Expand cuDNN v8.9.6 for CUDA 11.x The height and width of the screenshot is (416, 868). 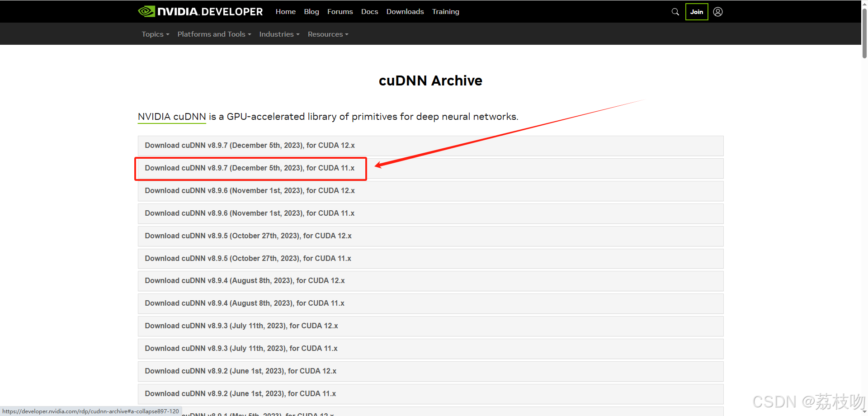(430, 213)
